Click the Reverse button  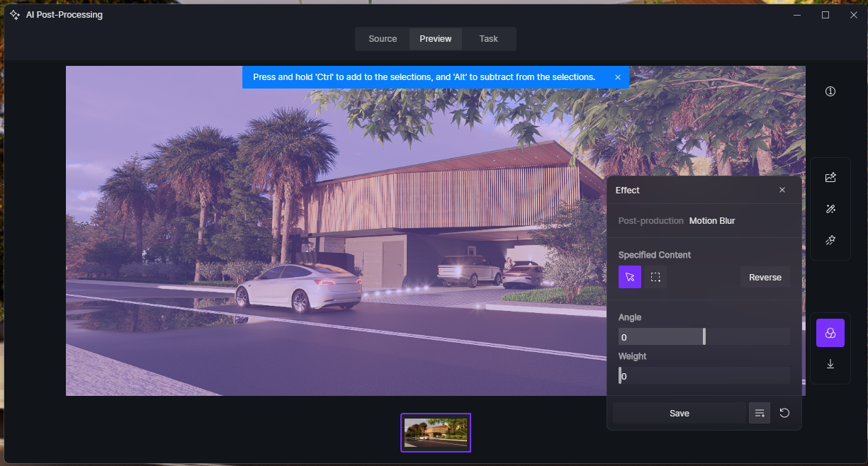coord(765,277)
